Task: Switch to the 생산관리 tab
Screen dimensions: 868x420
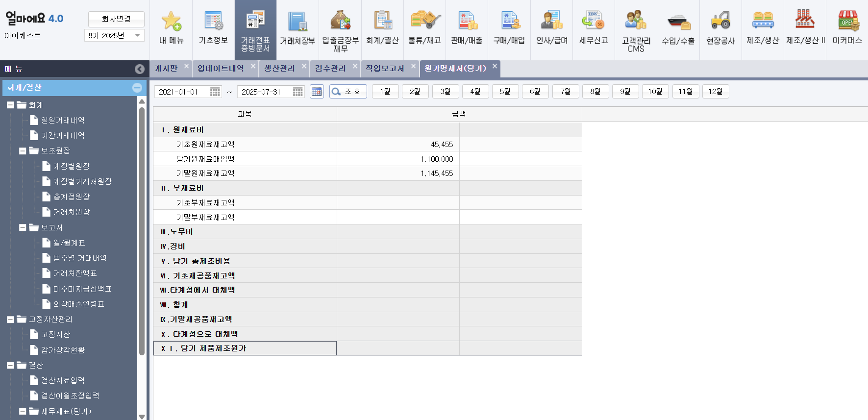Action: point(279,69)
